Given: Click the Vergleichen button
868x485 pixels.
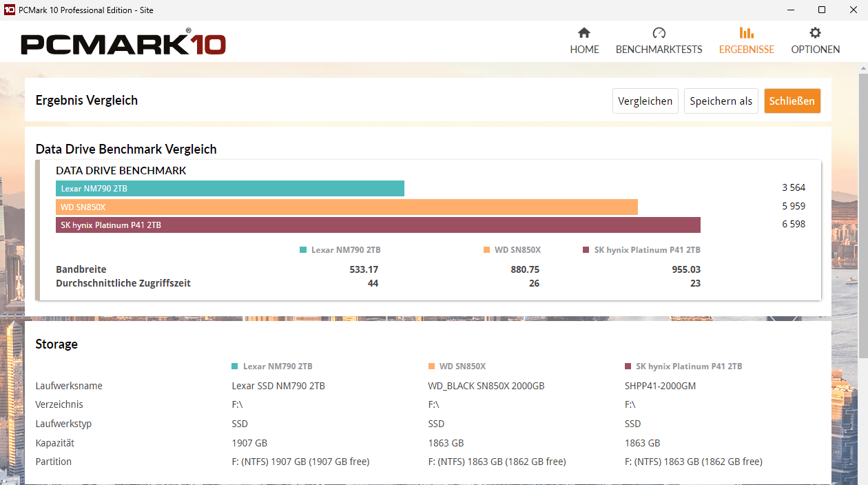Looking at the screenshot, I should [x=645, y=101].
